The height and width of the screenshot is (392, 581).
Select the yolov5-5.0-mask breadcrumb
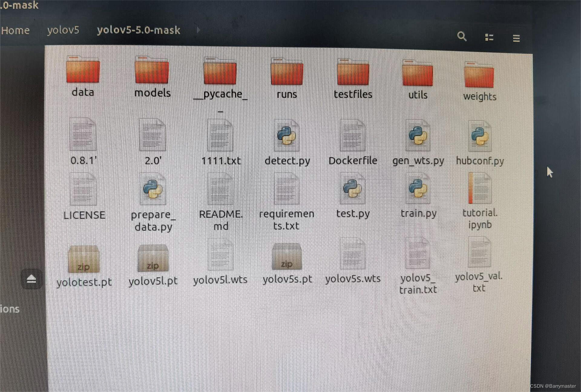(139, 30)
